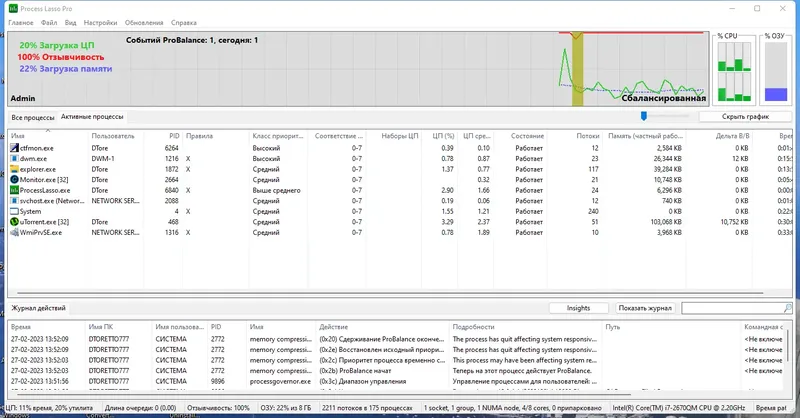
Task: Click the Действие column header in log
Action: (333, 327)
